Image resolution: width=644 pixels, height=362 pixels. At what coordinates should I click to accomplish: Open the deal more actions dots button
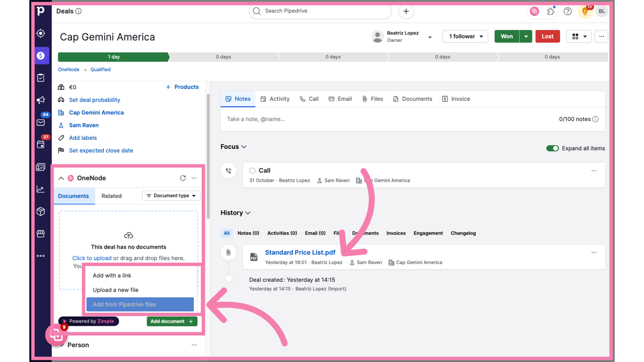601,36
